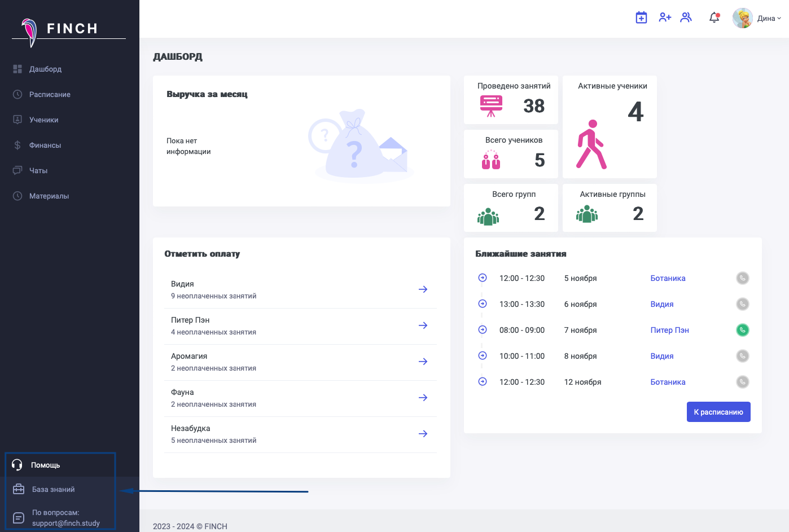789x532 pixels.
Task: Expand the Дина user dropdown
Action: [x=769, y=18]
